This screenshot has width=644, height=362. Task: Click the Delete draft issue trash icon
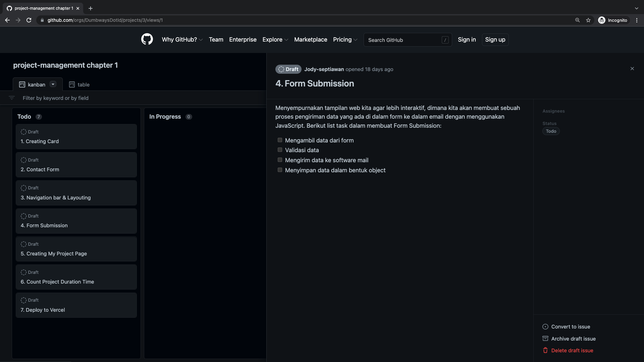[x=545, y=350]
